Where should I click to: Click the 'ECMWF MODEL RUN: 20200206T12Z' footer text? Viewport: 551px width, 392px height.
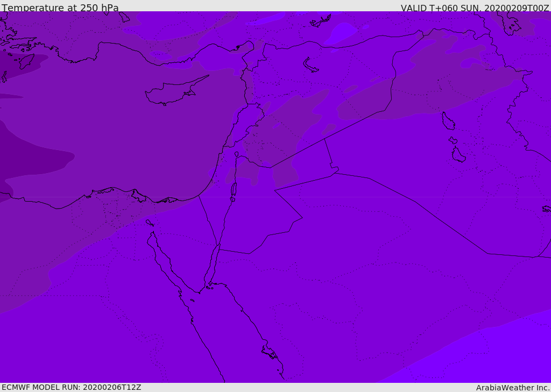pyautogui.click(x=72, y=387)
